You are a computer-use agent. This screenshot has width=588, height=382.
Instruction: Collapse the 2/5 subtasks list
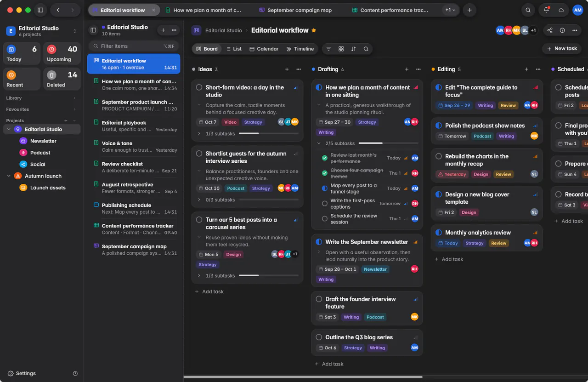click(x=319, y=143)
